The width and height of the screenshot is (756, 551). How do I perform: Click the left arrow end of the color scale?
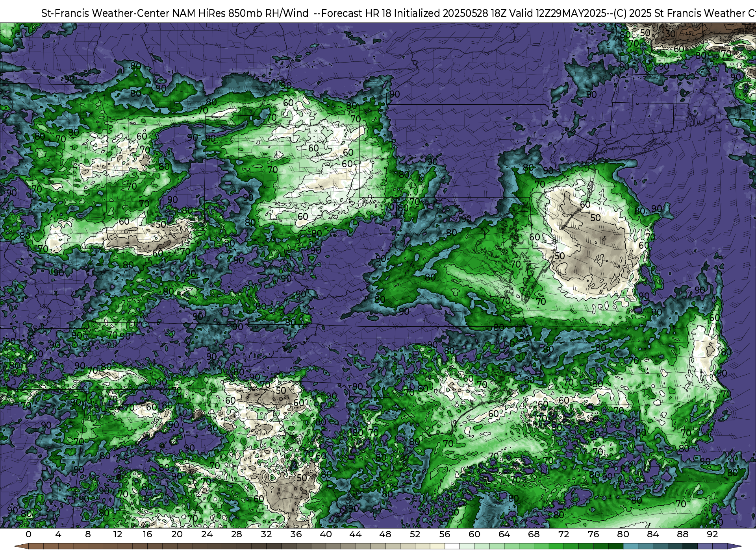[21, 546]
